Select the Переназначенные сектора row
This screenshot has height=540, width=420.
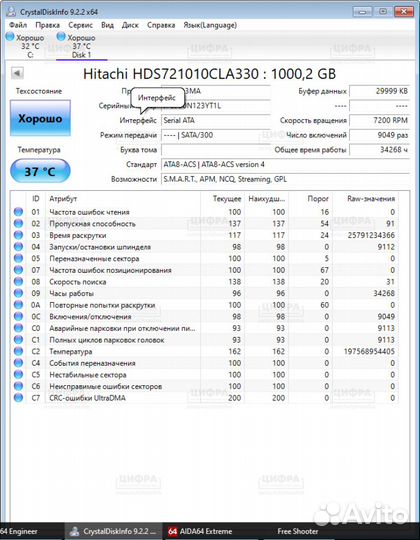[x=205, y=258]
